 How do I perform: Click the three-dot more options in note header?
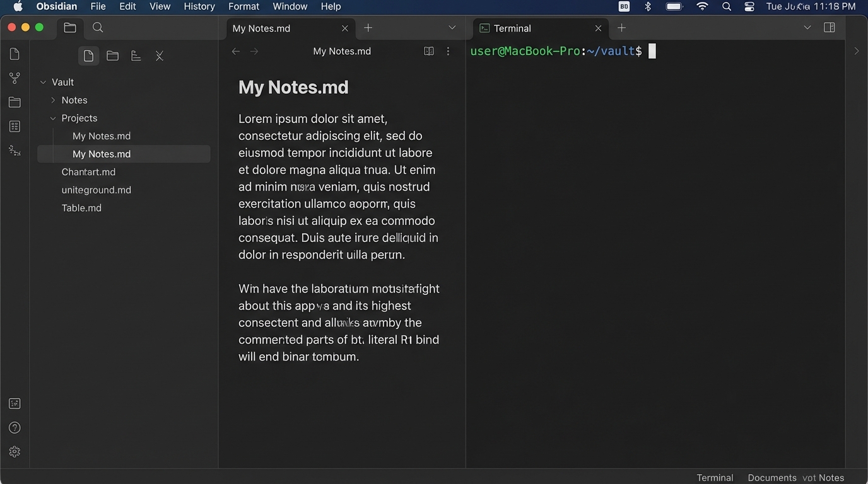(448, 52)
